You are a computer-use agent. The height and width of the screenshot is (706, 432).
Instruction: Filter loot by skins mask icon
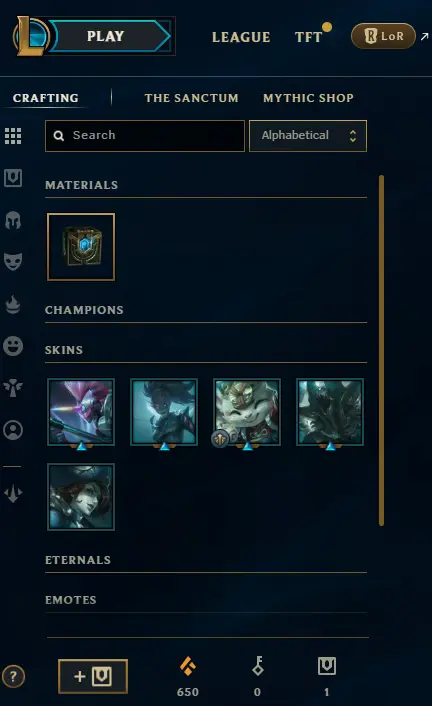(x=13, y=262)
